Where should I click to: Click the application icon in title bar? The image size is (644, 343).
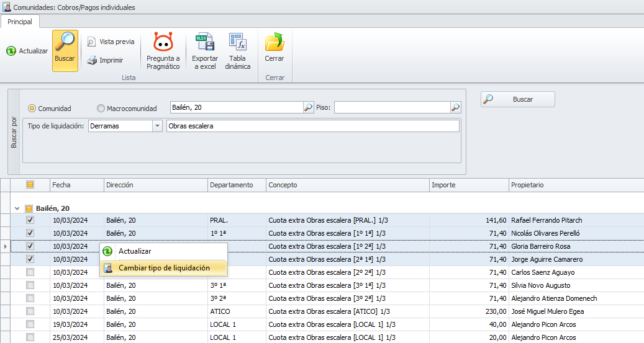pos(7,7)
